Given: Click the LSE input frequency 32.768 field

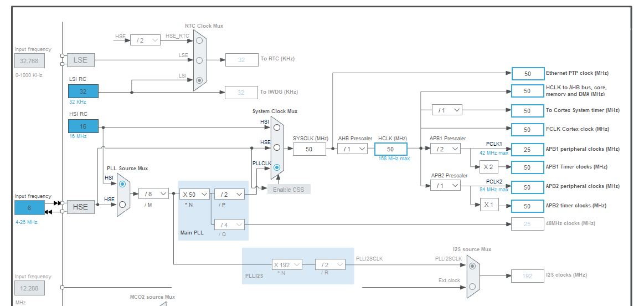Looking at the screenshot, I should (x=29, y=61).
